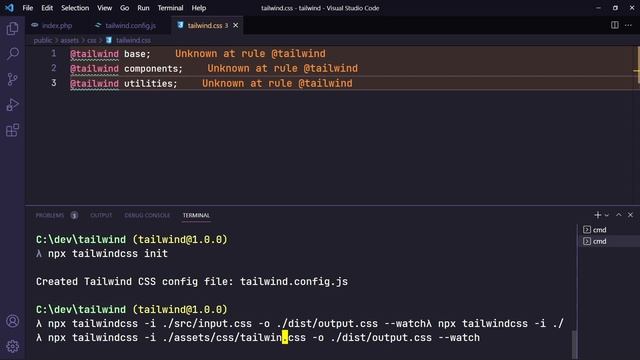640x360 pixels.
Task: Minimize the VS Code window
Action: pyautogui.click(x=598, y=8)
